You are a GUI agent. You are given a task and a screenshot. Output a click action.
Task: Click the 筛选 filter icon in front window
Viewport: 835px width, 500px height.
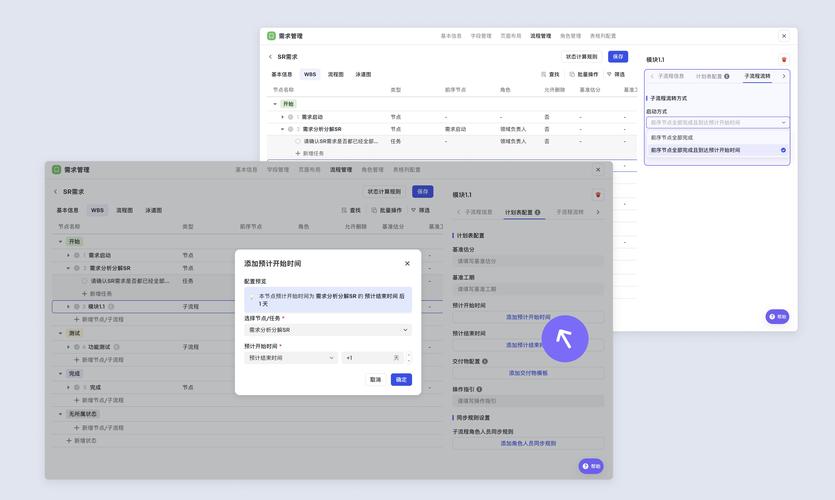414,210
